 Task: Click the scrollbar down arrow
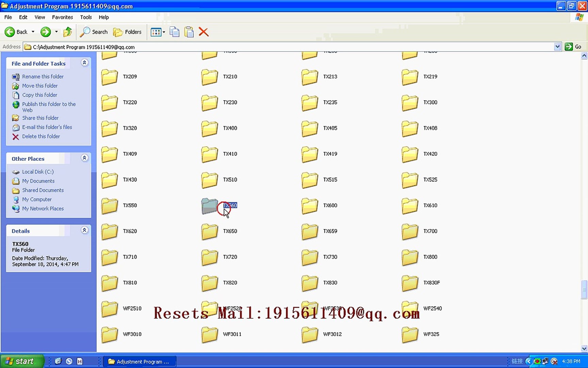pos(584,348)
